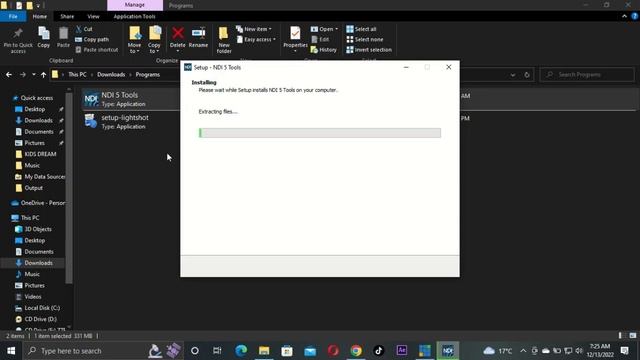Click the installer progress bar
The width and height of the screenshot is (640, 360).
pos(320,133)
